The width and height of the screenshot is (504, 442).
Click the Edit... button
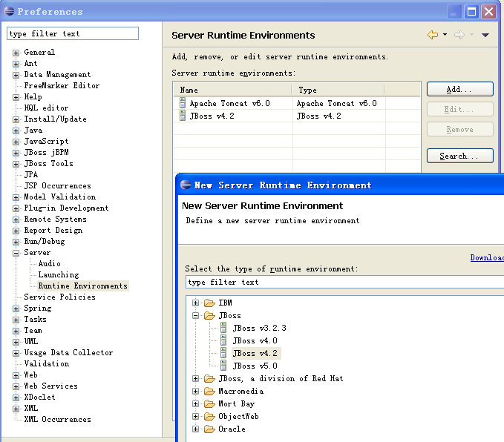coord(459,109)
